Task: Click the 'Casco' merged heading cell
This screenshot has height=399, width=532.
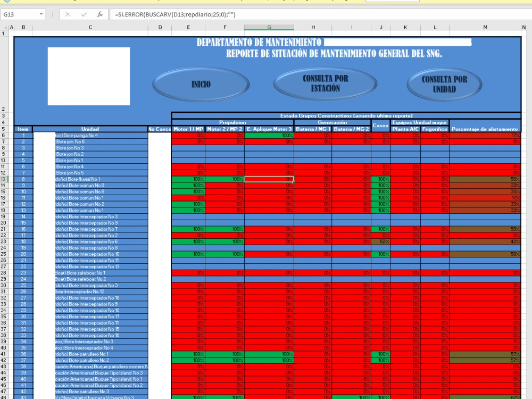Action: tap(381, 126)
